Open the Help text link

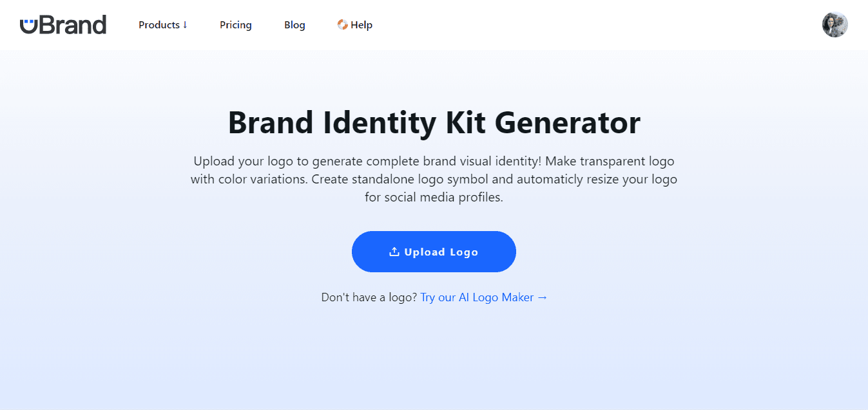click(362, 24)
